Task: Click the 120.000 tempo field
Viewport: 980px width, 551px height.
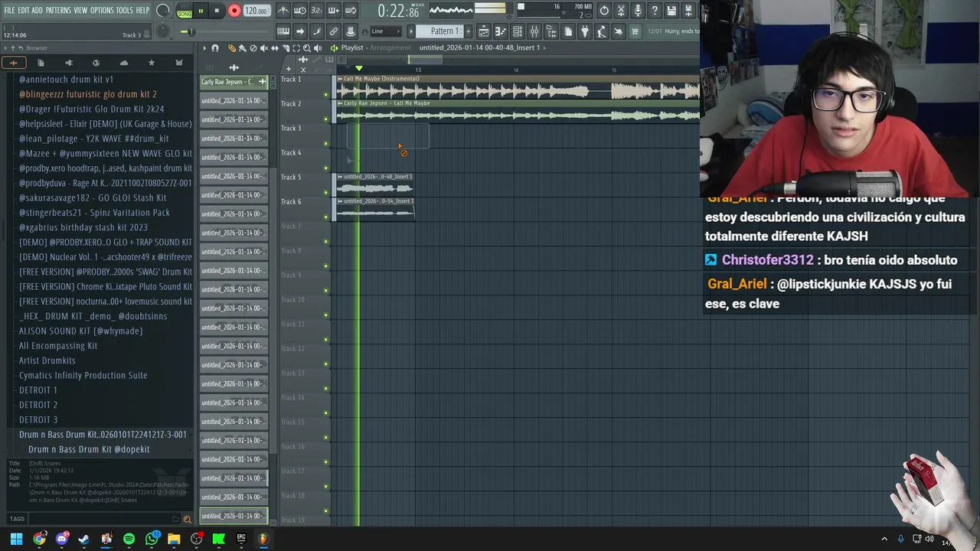Action: [256, 11]
